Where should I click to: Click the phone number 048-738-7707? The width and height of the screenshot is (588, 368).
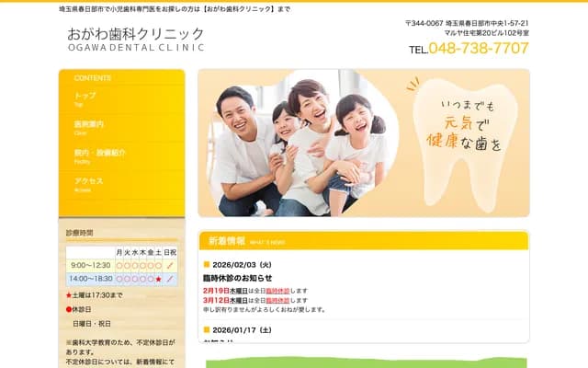tap(479, 49)
